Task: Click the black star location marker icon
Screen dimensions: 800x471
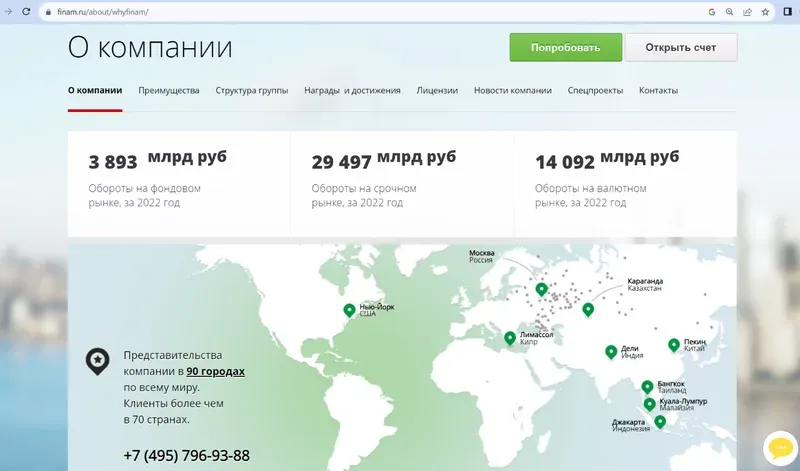Action: (97, 361)
